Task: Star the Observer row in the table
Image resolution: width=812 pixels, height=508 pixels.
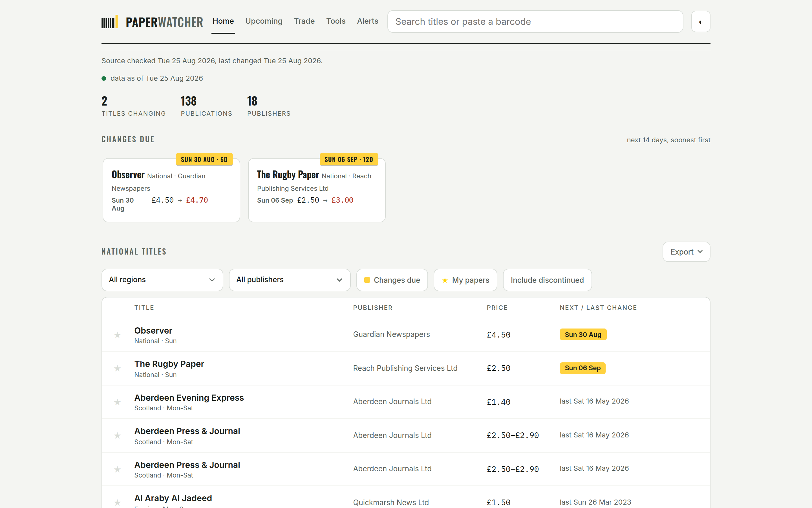Action: [118, 335]
